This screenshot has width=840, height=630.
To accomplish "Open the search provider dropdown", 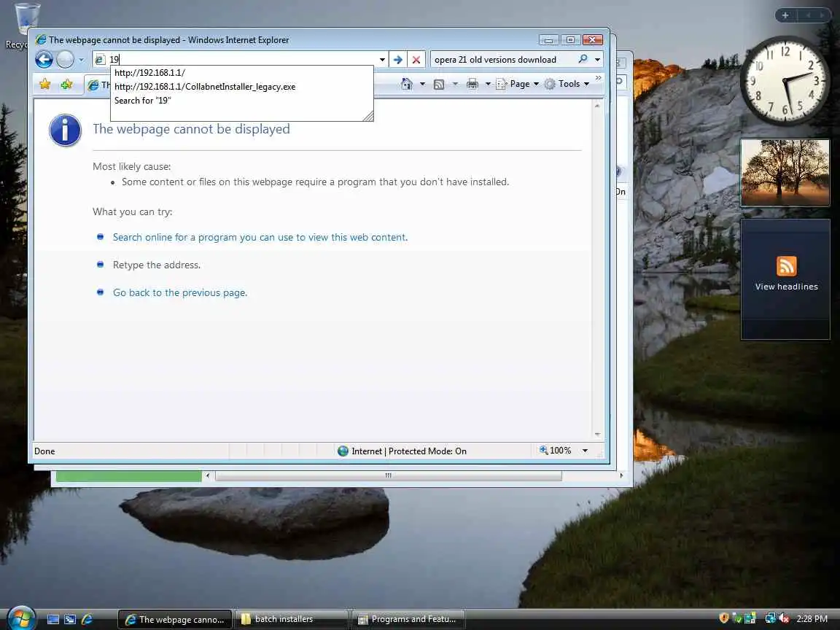I will tap(597, 60).
